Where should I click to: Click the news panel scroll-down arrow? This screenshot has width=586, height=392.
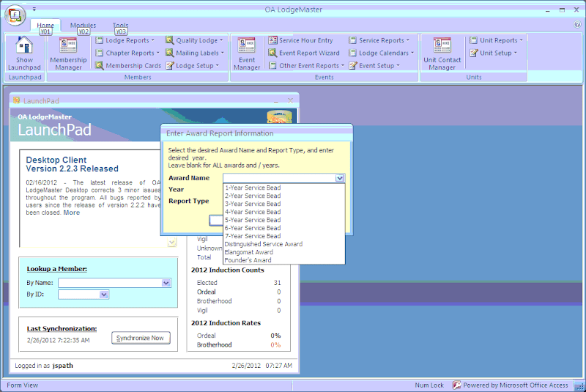click(x=171, y=243)
